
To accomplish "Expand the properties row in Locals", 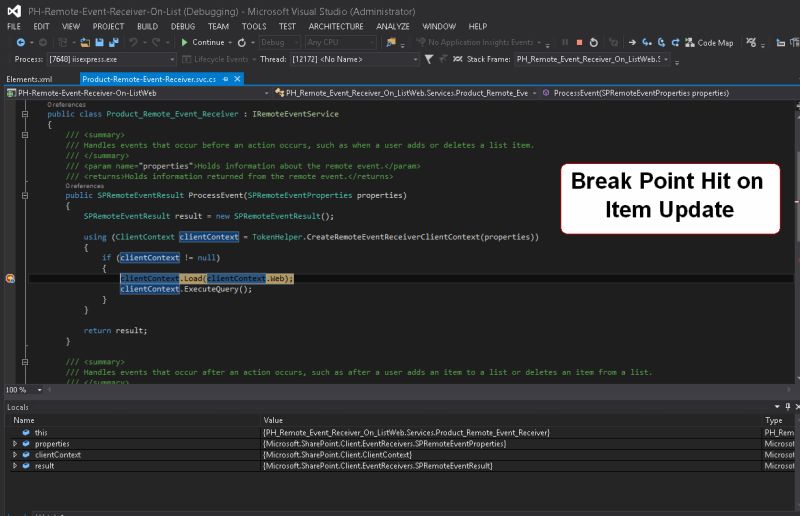I will click(15, 444).
